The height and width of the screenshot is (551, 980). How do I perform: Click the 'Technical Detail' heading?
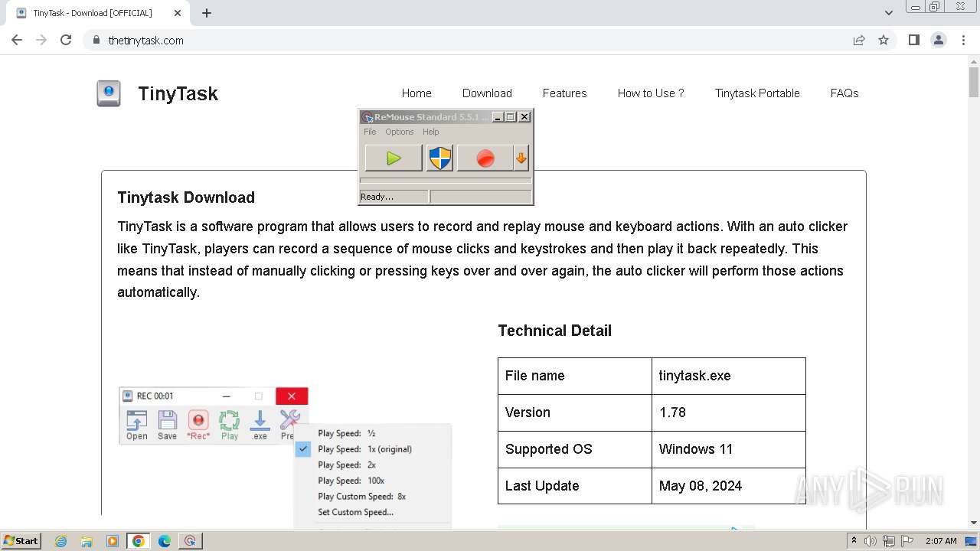point(555,331)
